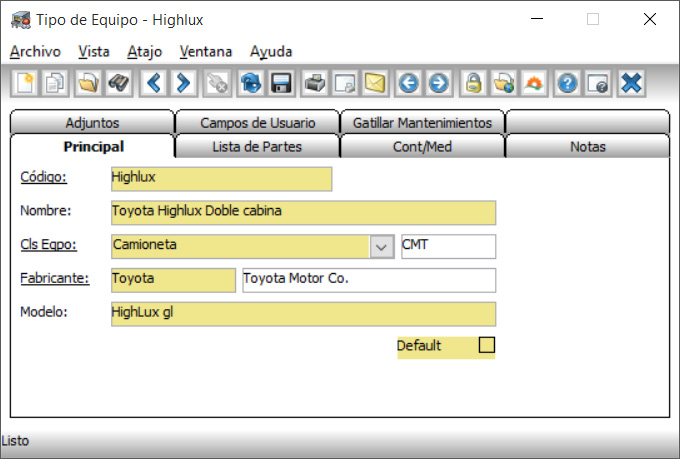Open a record using the folder icon
Screen dimensions: 680x459
click(x=88, y=83)
